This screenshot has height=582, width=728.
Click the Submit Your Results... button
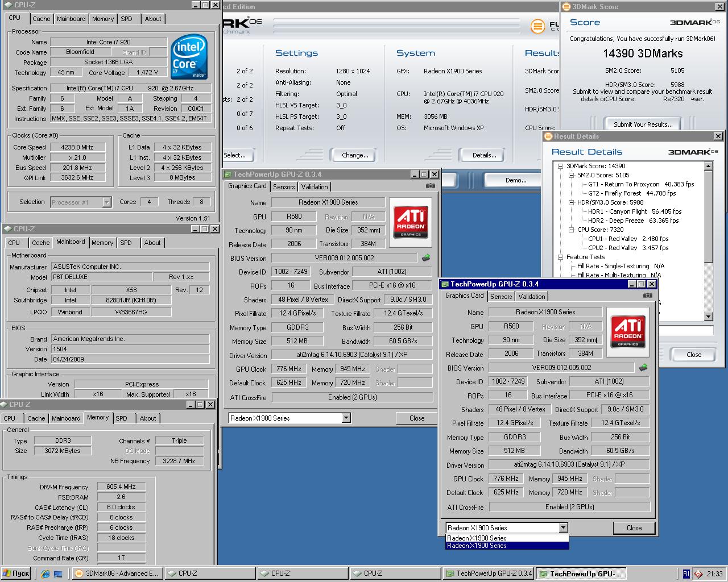[643, 124]
